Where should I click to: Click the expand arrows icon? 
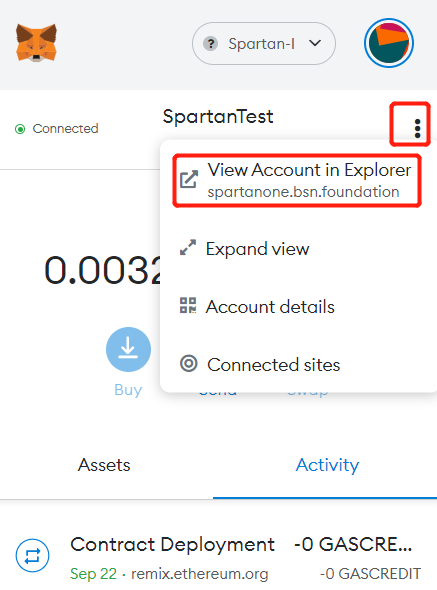coord(188,248)
